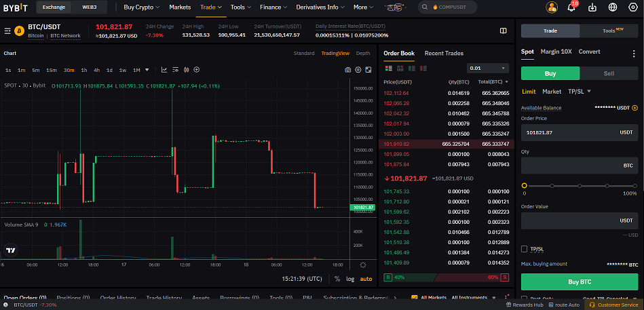644x310 pixels.
Task: Select the 1h timeframe
Action: pos(83,70)
